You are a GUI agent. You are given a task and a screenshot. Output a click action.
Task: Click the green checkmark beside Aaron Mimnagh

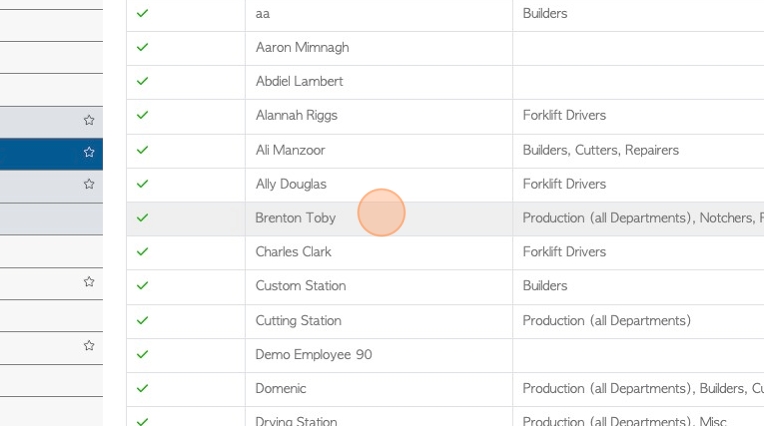(142, 47)
